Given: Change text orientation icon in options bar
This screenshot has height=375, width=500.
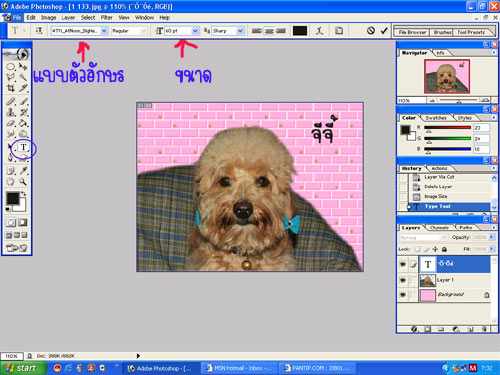Looking at the screenshot, I should point(39,31).
